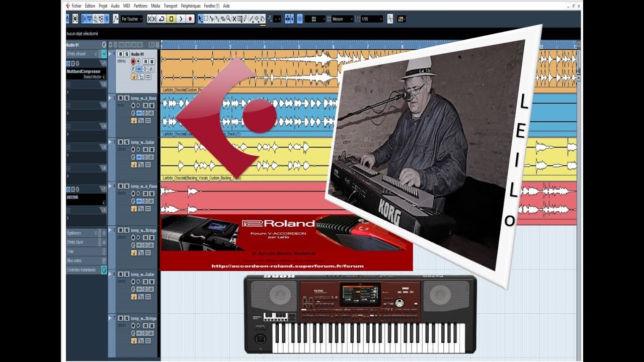
Task: Select the UV22HR insert slot
Action: point(86,200)
